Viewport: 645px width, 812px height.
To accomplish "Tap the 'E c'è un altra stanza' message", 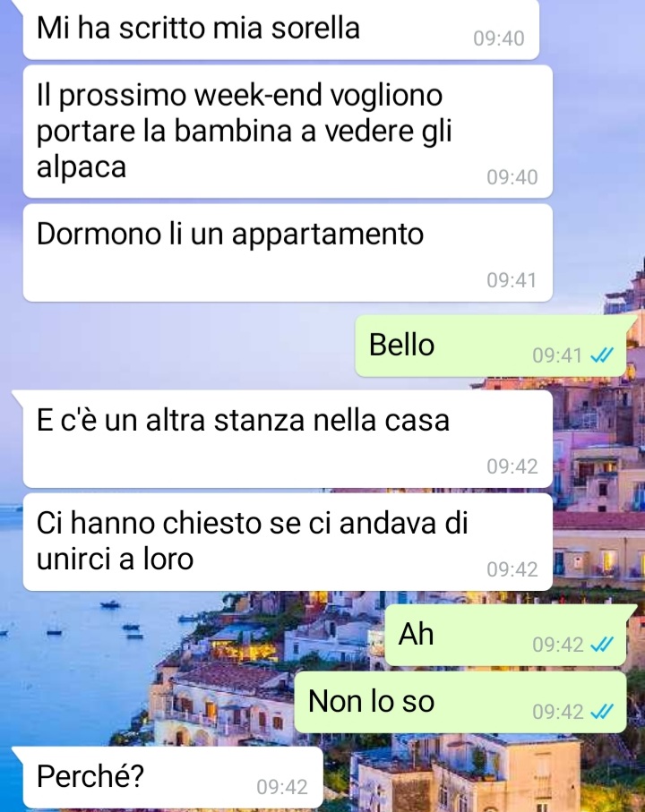I will coord(288,440).
